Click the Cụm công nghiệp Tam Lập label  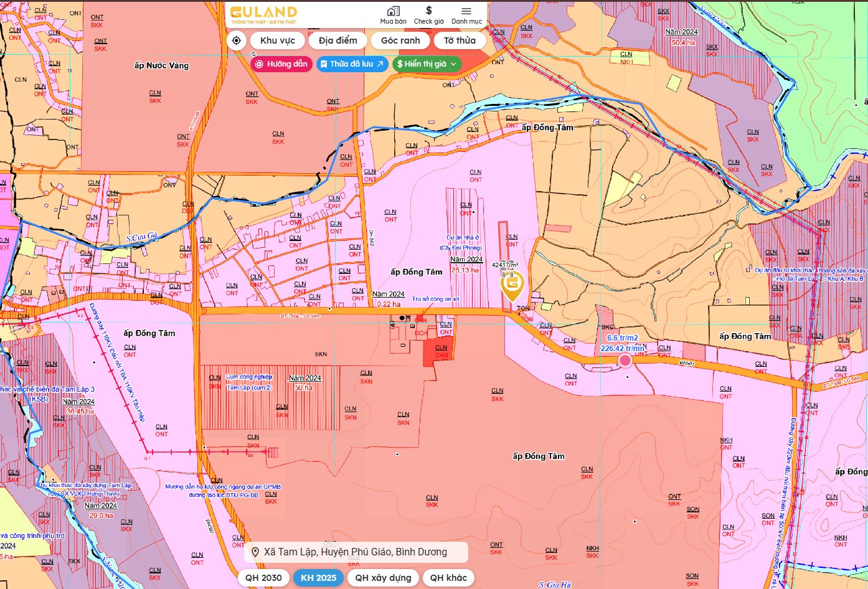click(249, 382)
